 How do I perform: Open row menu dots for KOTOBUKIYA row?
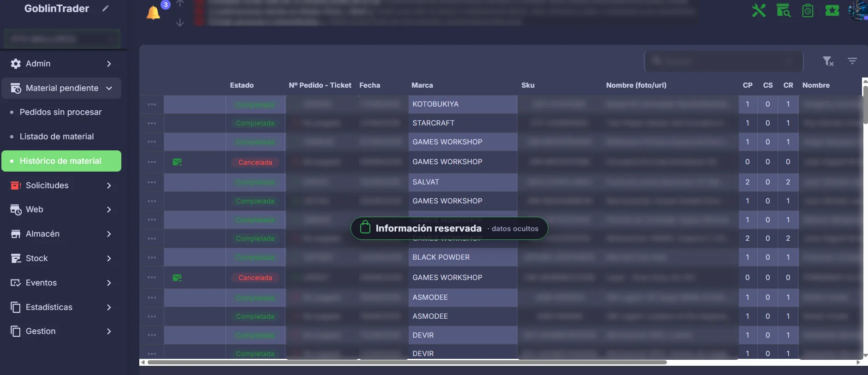point(152,104)
